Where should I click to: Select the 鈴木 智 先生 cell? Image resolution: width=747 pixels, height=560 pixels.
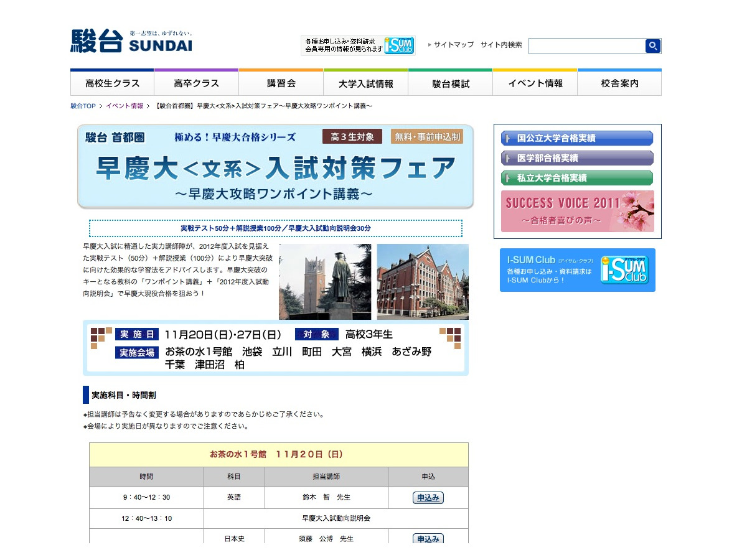click(326, 498)
